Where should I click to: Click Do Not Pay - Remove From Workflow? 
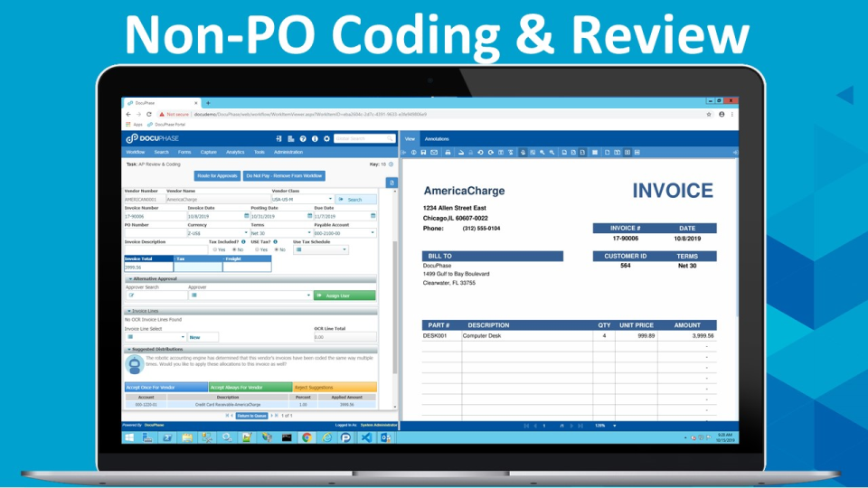point(284,176)
